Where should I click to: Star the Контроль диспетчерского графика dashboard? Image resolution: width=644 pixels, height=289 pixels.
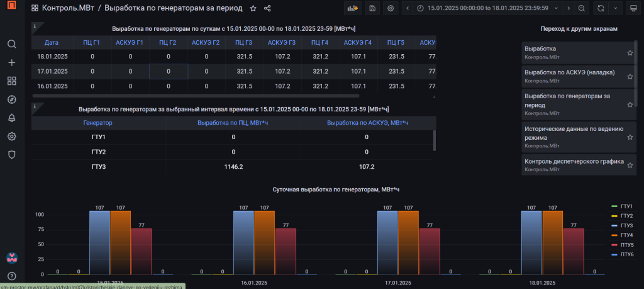[630, 165]
